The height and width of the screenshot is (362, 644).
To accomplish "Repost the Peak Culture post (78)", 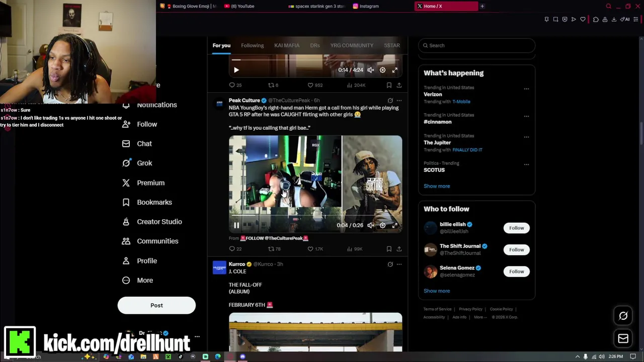I will pyautogui.click(x=274, y=249).
